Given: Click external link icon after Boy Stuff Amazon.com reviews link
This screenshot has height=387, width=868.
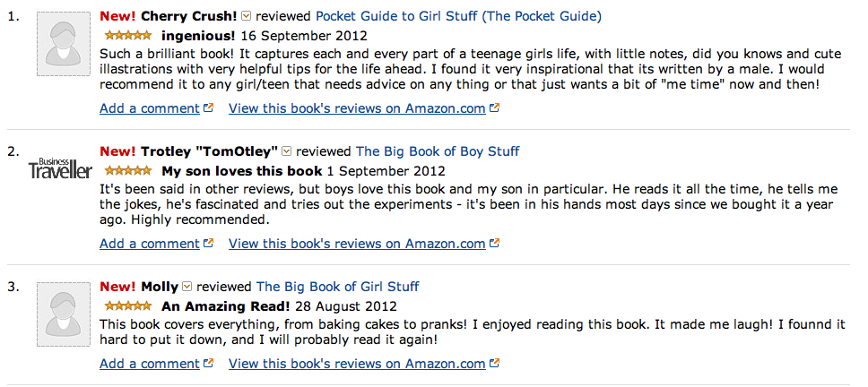Looking at the screenshot, I should (494, 243).
